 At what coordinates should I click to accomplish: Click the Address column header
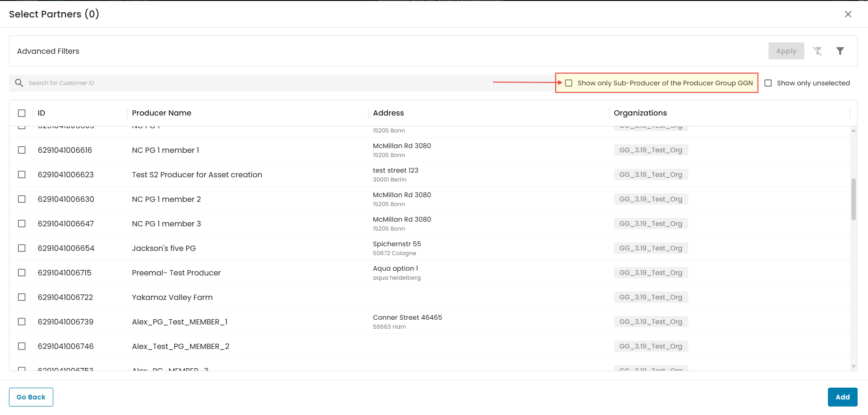point(389,113)
